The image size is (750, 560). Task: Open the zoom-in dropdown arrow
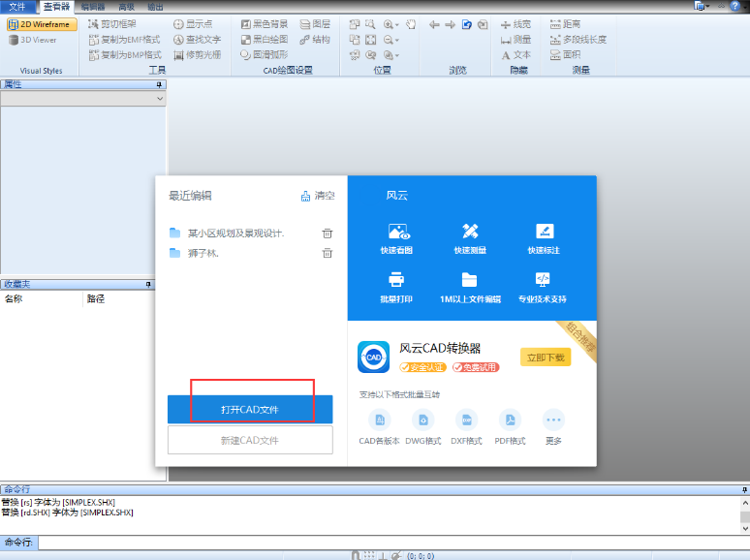tap(397, 25)
